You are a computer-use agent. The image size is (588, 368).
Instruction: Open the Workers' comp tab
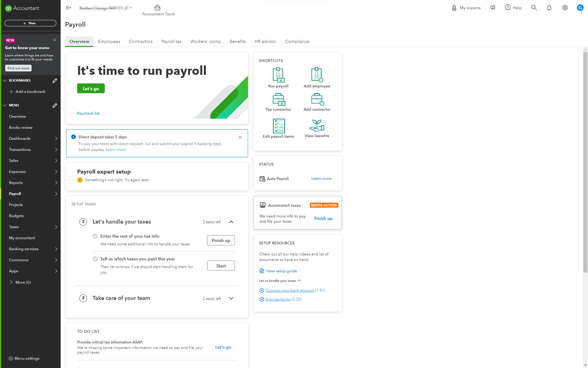(205, 41)
